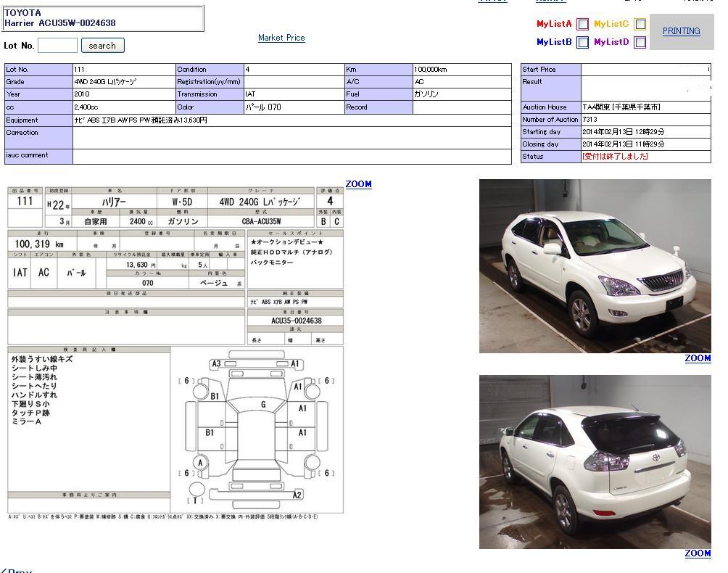Viewport: 728px width, 573px height.
Task: Click the car damage diagram on auction sheet
Action: 257,429
